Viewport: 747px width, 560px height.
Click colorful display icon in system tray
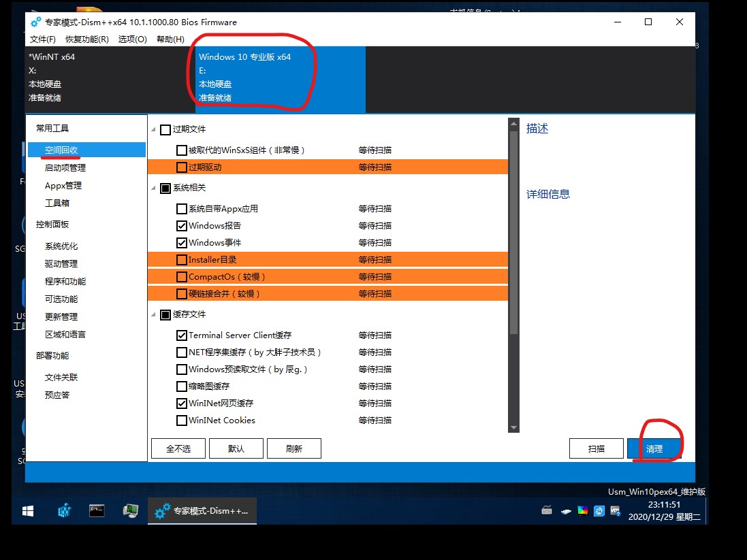click(583, 511)
